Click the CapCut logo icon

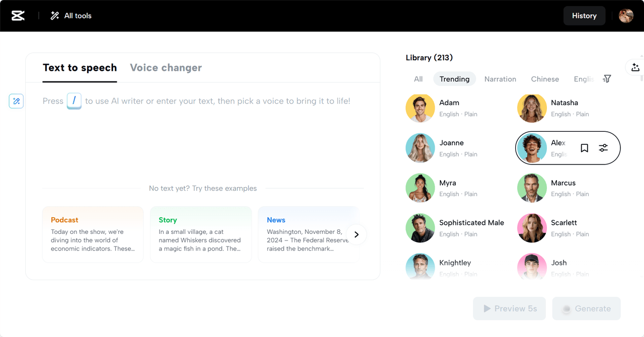point(18,16)
